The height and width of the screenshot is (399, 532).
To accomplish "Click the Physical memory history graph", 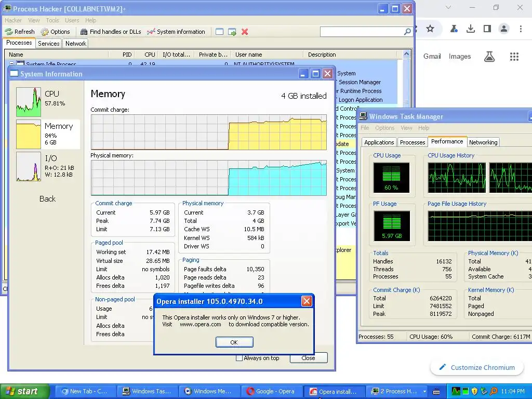I will point(209,178).
